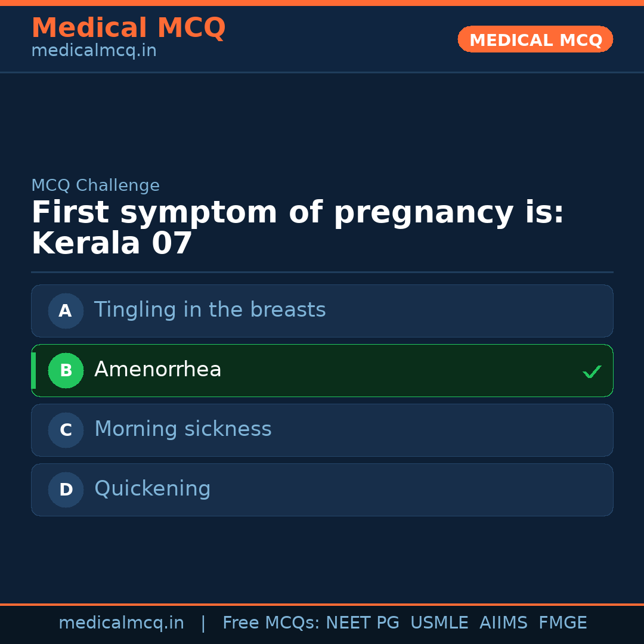Click the green left edge marker on Amenorrhea
This screenshot has height=644, width=644.
(33, 370)
